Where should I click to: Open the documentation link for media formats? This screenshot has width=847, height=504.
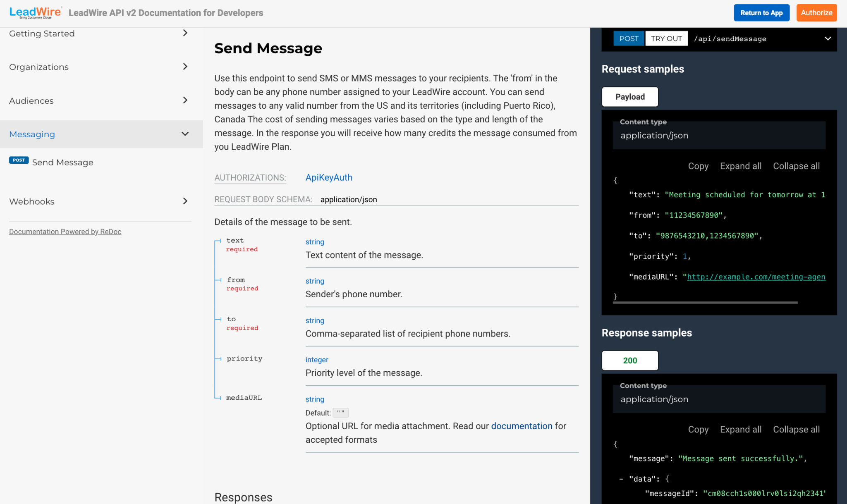pyautogui.click(x=522, y=426)
